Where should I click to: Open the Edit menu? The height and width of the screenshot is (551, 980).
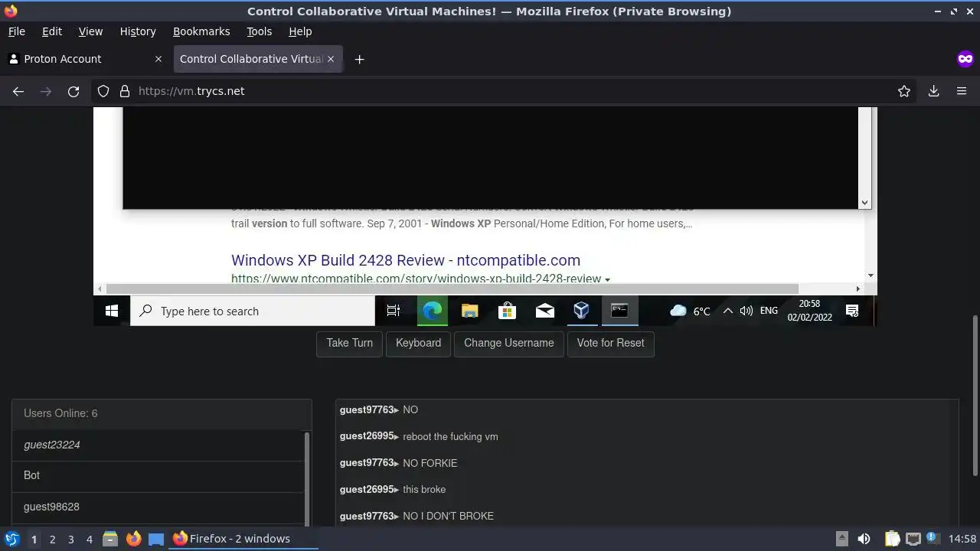click(52, 31)
